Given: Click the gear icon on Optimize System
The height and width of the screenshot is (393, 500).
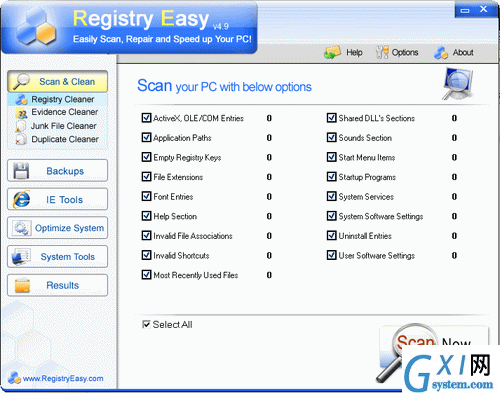Looking at the screenshot, I should [22, 228].
